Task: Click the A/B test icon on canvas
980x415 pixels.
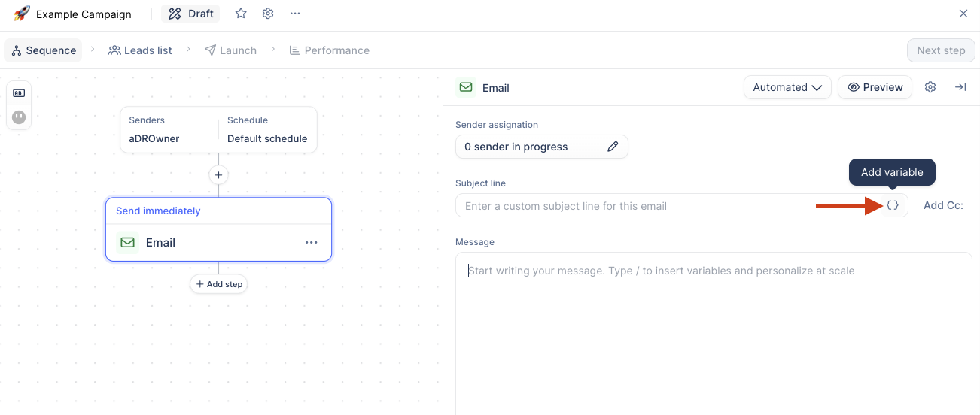Action: 19,93
